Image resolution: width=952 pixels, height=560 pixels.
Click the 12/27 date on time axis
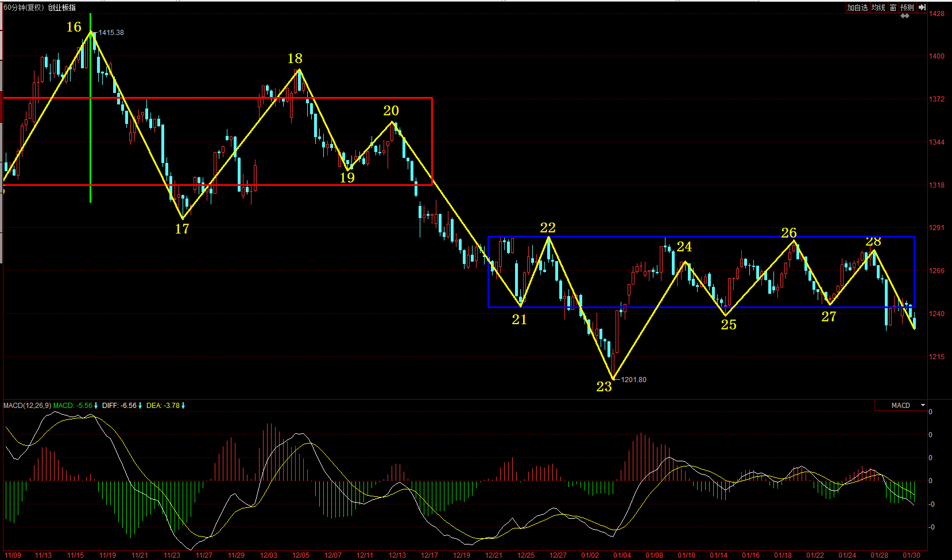click(x=558, y=555)
